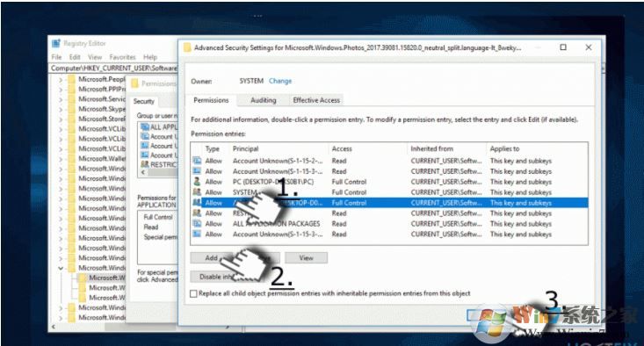Click the Microsoft.Walle folder icon in tree
The image size is (644, 346).
[72, 159]
